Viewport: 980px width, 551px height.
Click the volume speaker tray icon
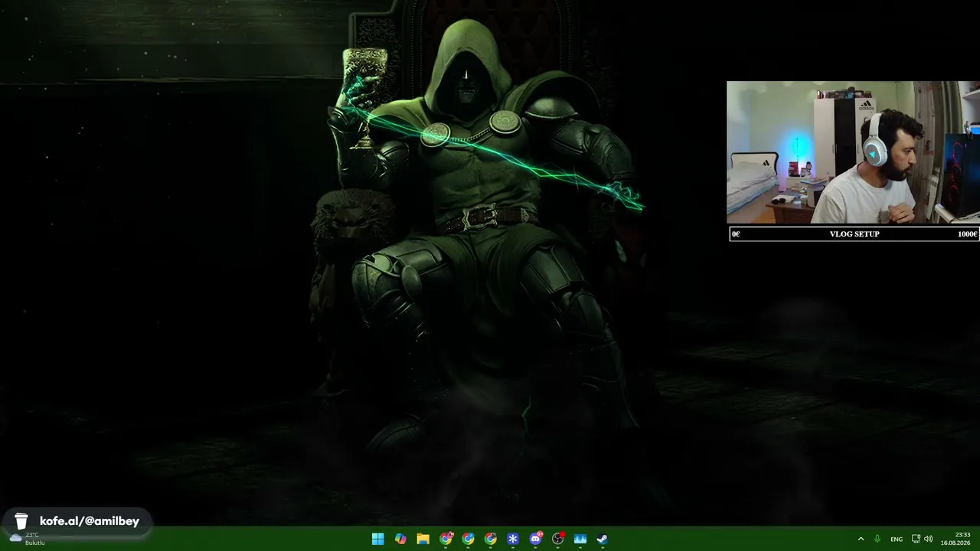coord(929,539)
